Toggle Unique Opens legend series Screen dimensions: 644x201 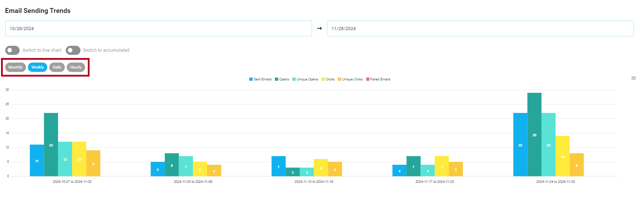click(305, 79)
